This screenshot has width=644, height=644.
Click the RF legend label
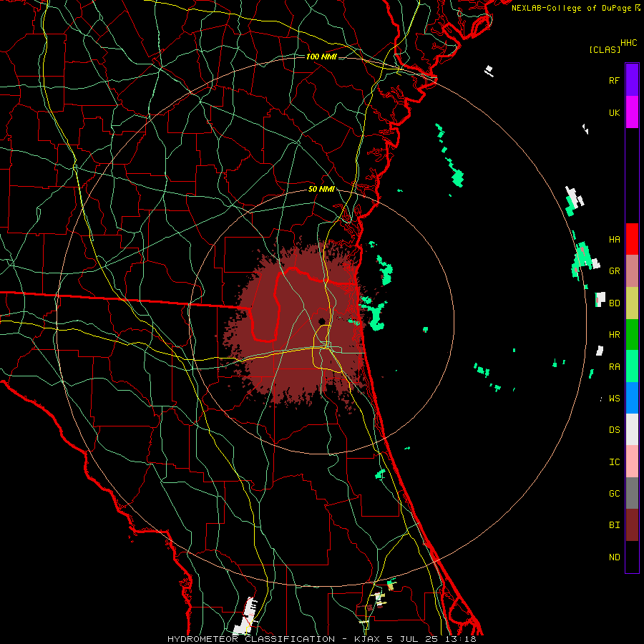point(614,80)
